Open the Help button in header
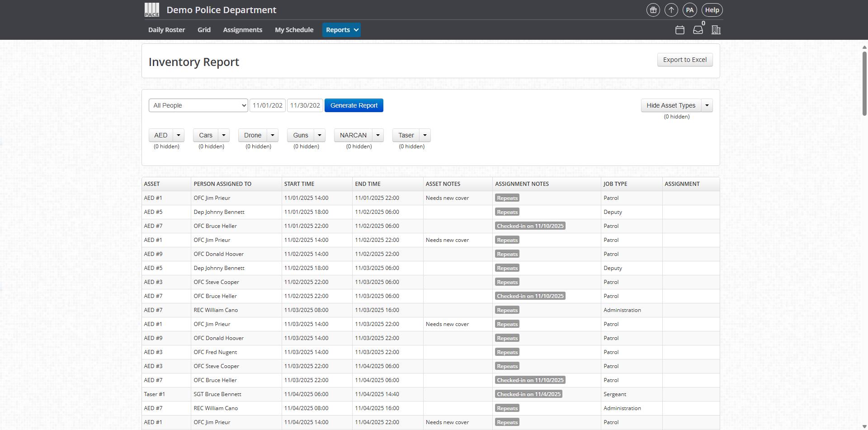This screenshot has height=430, width=868. (x=712, y=10)
